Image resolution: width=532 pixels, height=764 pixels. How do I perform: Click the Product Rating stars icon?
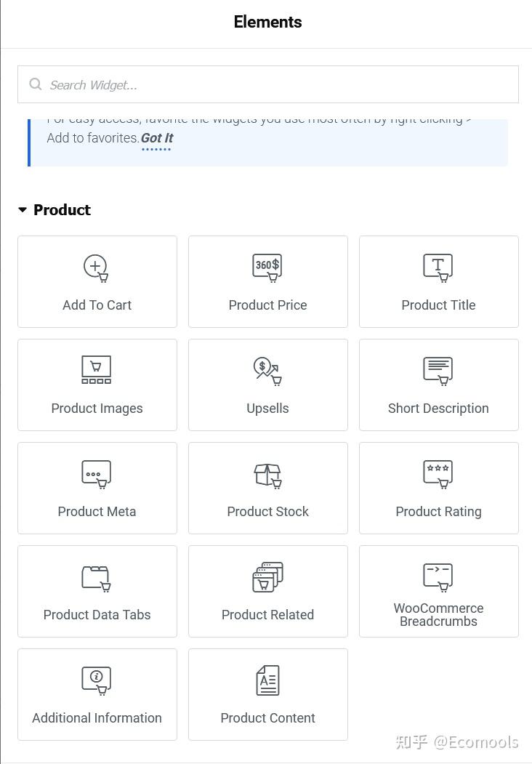click(438, 473)
